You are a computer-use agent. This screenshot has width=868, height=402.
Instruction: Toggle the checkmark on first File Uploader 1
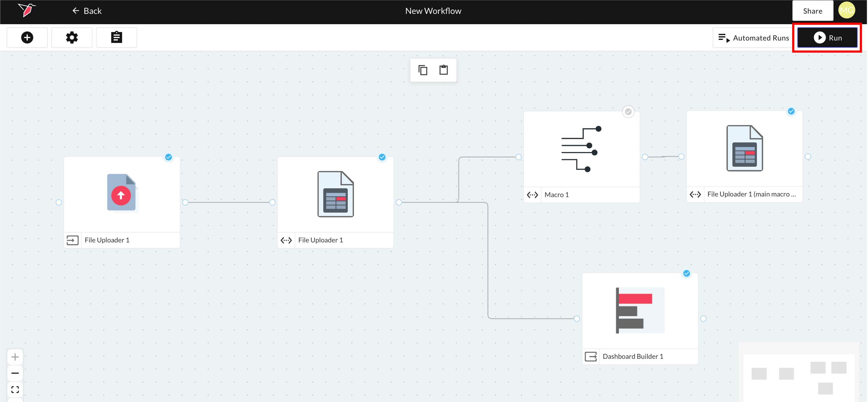[x=168, y=157]
